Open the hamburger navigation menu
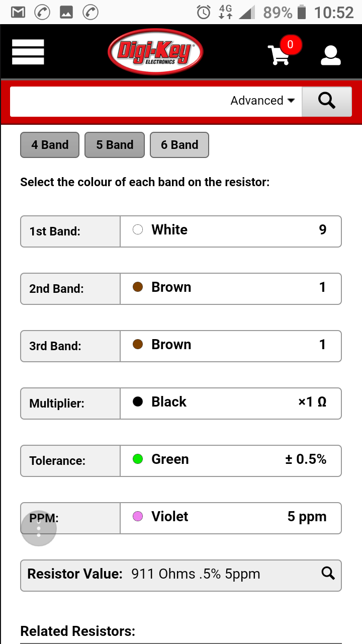362x644 pixels. (x=28, y=52)
